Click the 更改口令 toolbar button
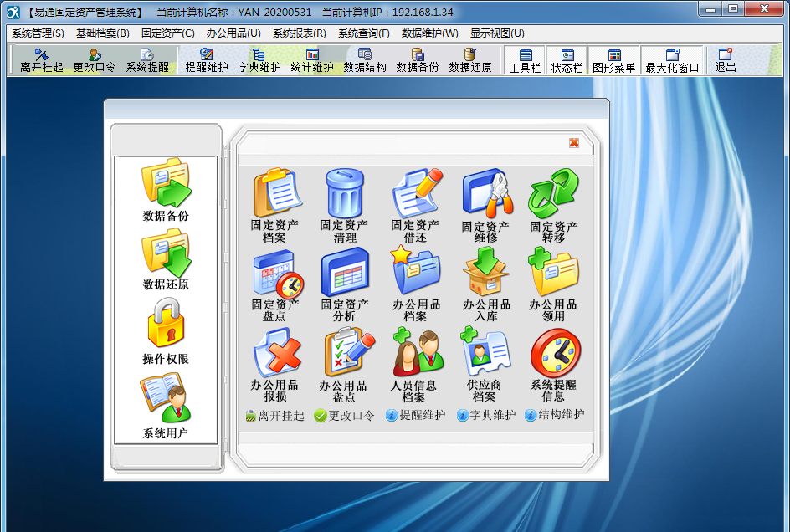Image resolution: width=790 pixels, height=532 pixels. click(94, 60)
